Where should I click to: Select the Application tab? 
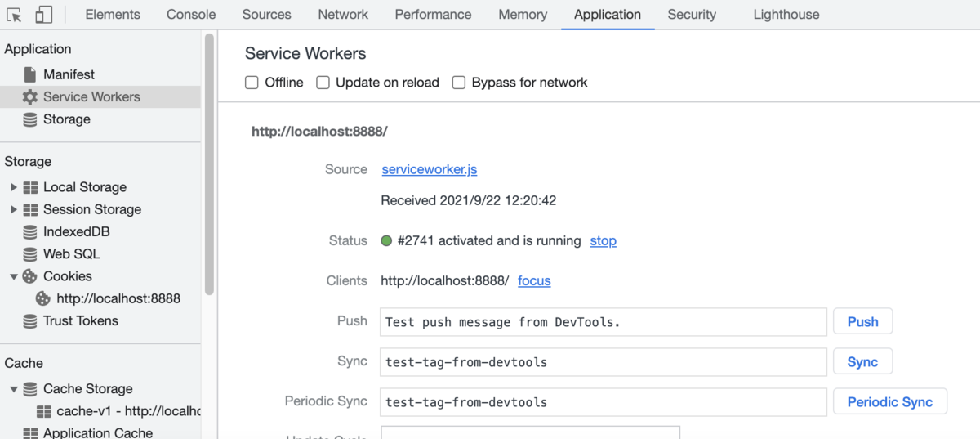pyautogui.click(x=608, y=14)
